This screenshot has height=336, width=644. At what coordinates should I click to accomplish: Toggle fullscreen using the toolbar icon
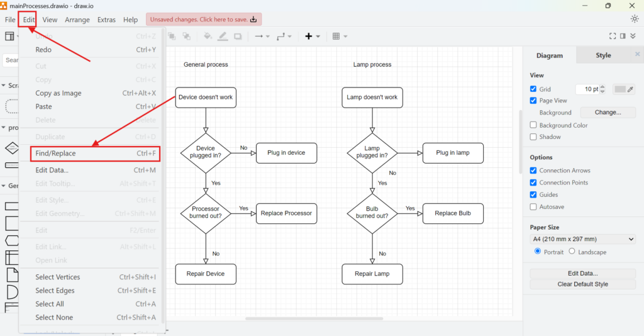pos(613,36)
